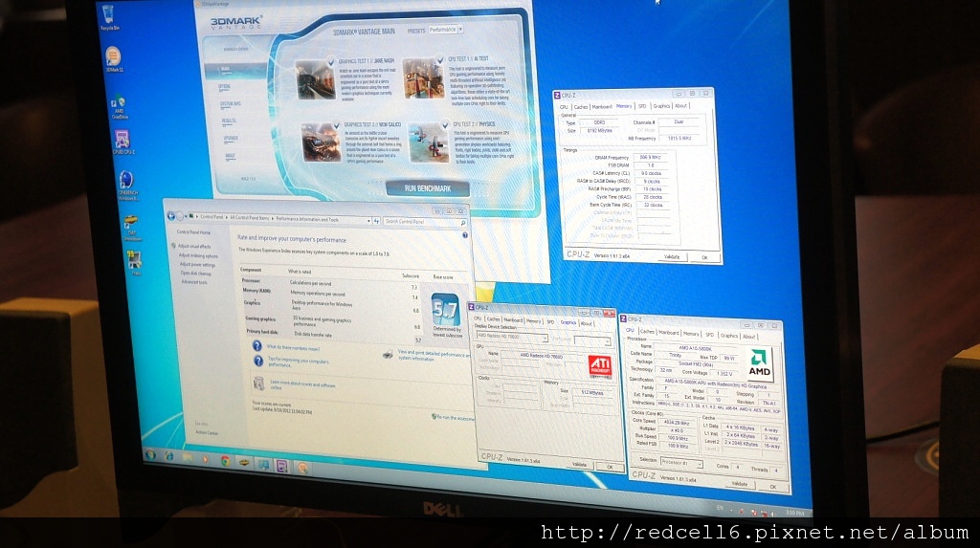Open the Advanced tools link
The image size is (980, 548).
click(194, 282)
